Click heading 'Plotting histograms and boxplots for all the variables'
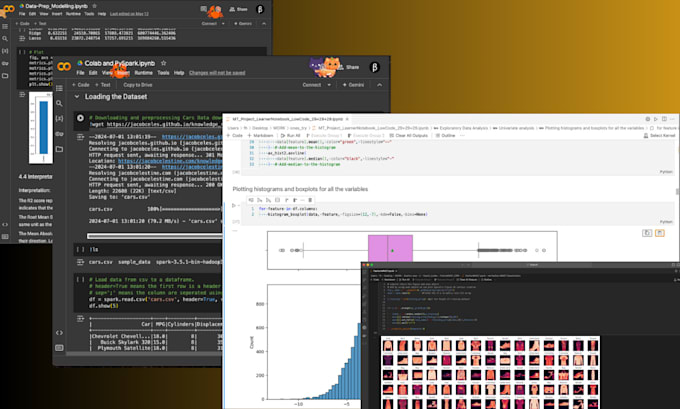The image size is (680, 409). click(300, 189)
